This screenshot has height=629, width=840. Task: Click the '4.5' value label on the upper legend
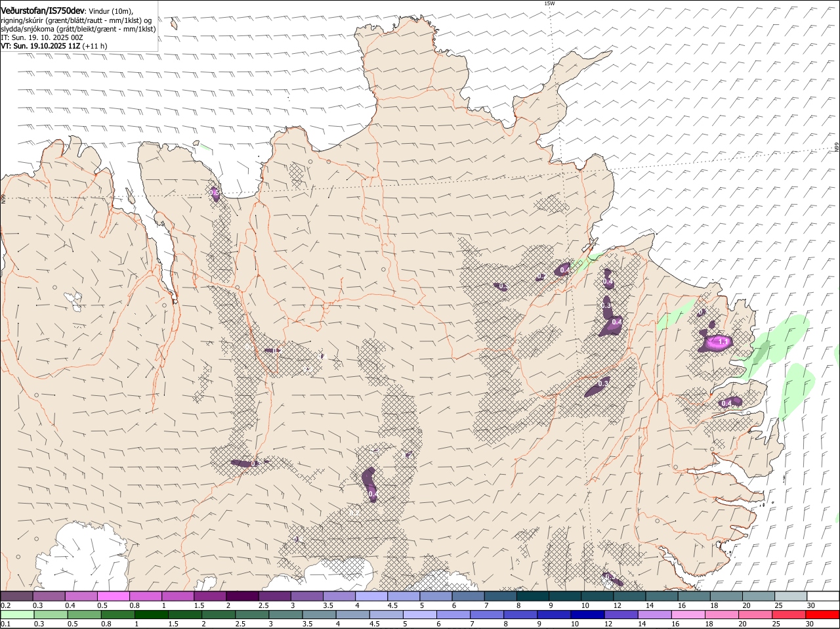(x=392, y=605)
